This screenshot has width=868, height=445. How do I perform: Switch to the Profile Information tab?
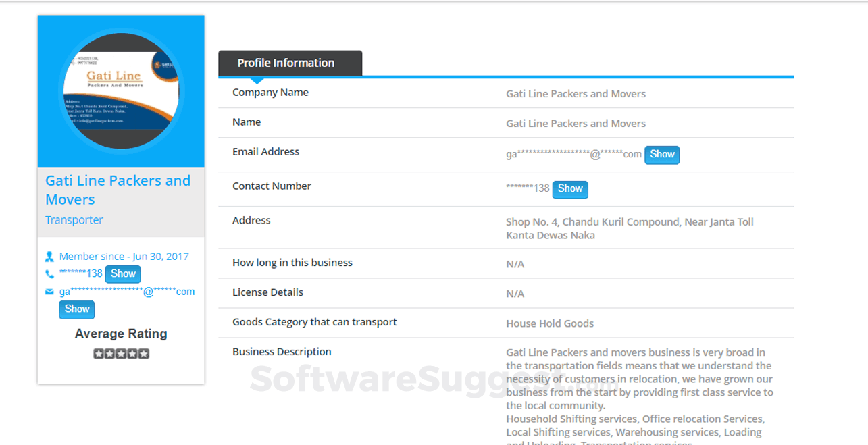(285, 63)
